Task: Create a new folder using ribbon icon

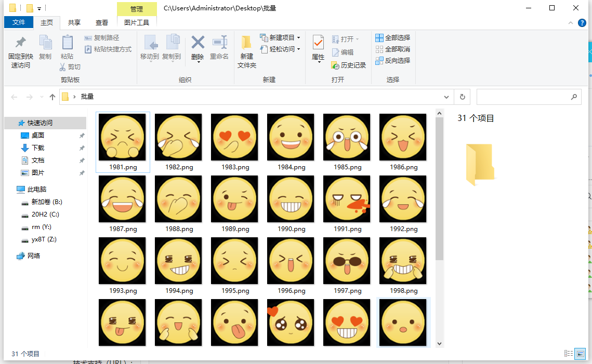Action: 246,43
